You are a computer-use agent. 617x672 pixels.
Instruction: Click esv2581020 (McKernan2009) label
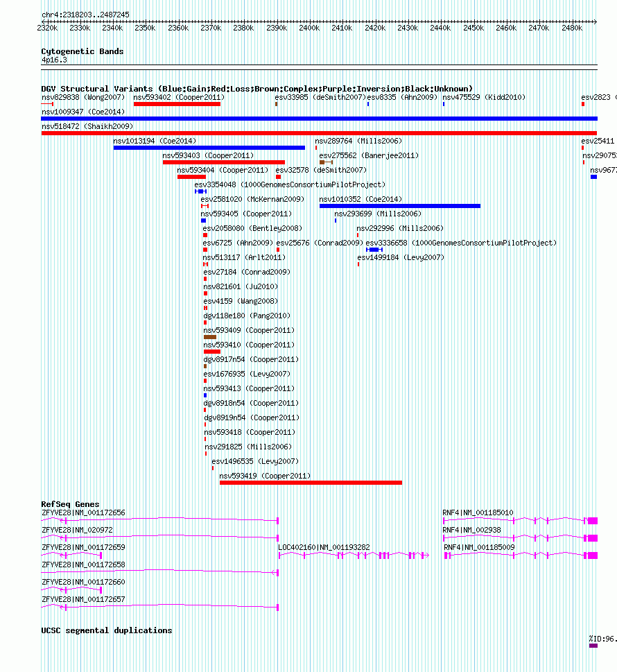pos(252,199)
